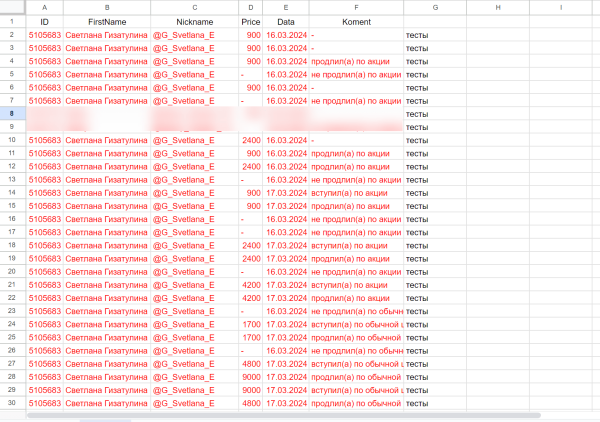
Task: Select the column D header
Action: (x=250, y=8)
